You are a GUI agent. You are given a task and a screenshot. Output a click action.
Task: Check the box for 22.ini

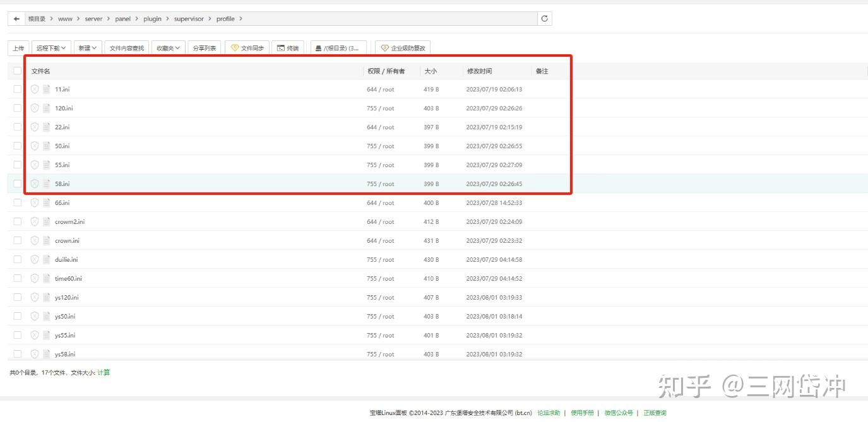(18, 127)
